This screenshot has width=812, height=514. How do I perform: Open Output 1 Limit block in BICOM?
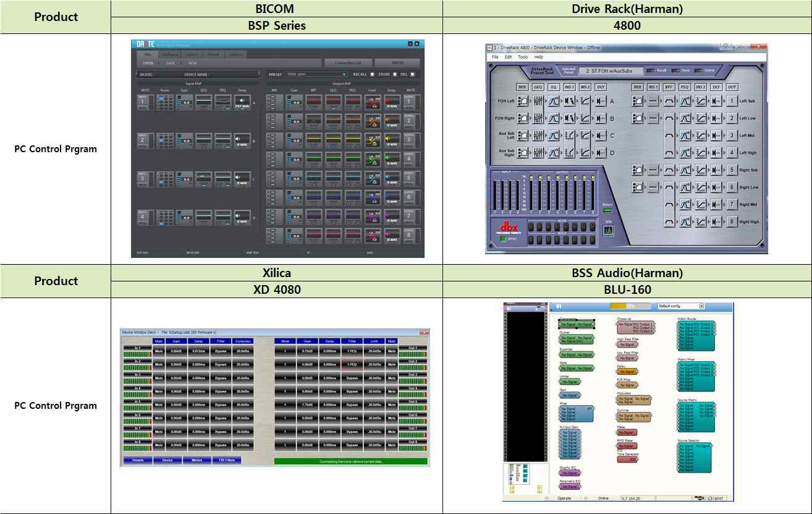(x=372, y=102)
